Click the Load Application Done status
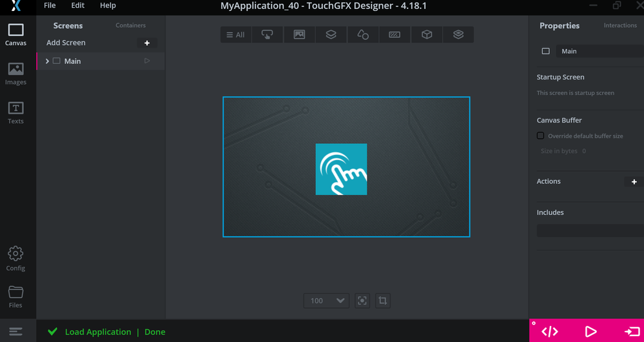This screenshot has width=644, height=342. coord(115,332)
